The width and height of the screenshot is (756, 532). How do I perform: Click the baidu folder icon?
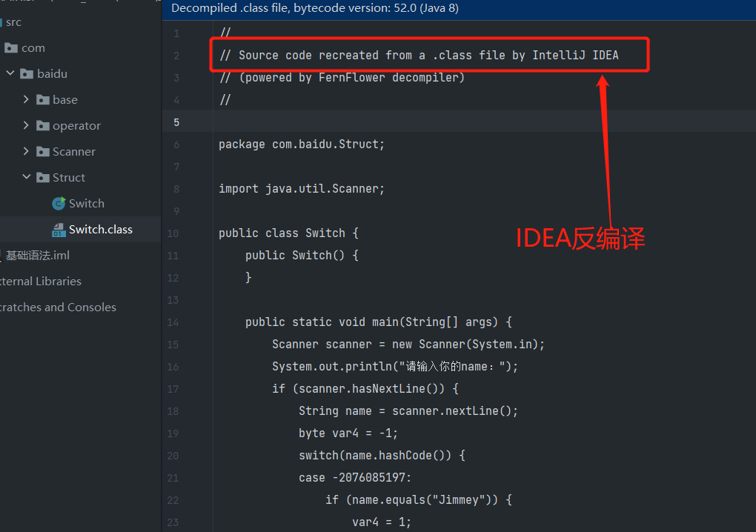pos(27,74)
